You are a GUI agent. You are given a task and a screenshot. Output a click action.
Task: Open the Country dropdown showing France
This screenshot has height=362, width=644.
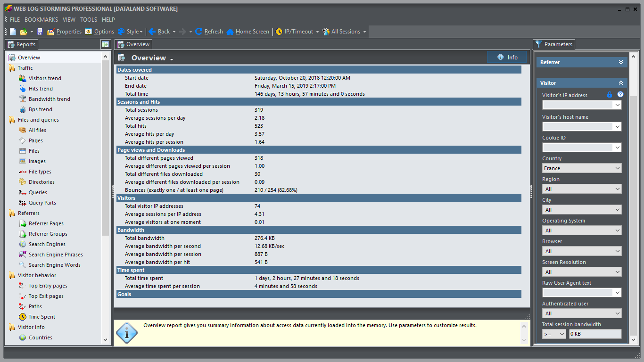tap(582, 168)
